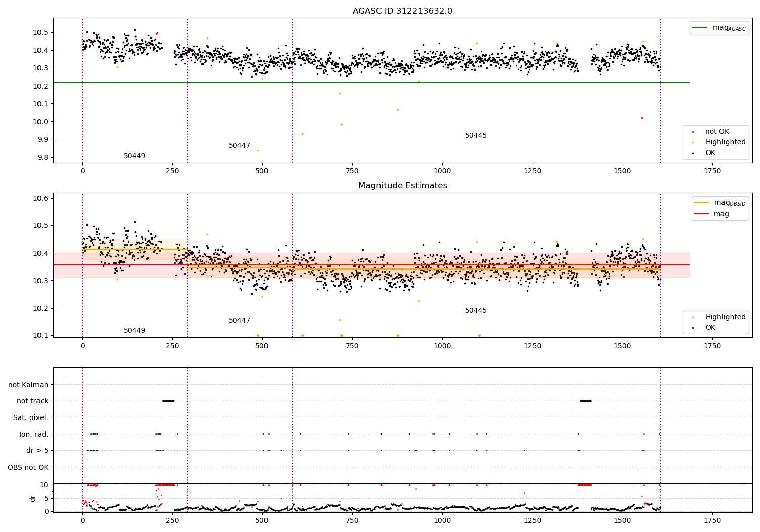Click the '9.9' y-axis tick label
Screen dimensions: 760x532
pyautogui.click(x=42, y=140)
